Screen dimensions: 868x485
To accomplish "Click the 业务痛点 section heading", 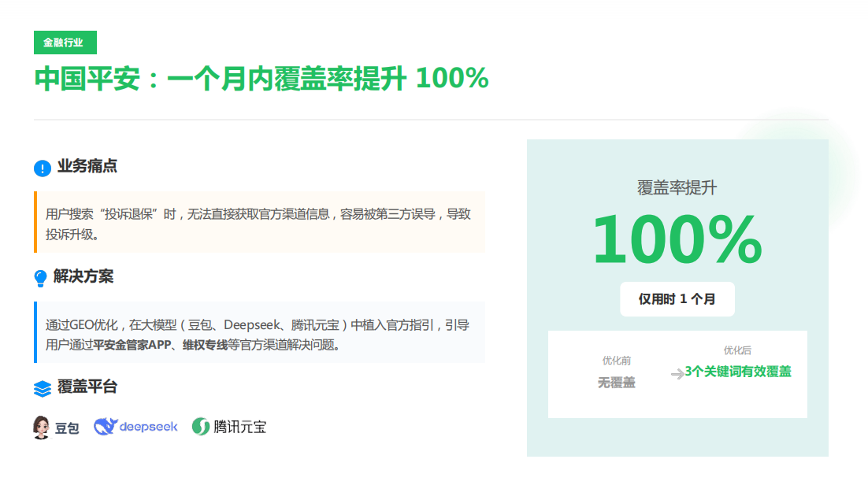I will 87,167.
